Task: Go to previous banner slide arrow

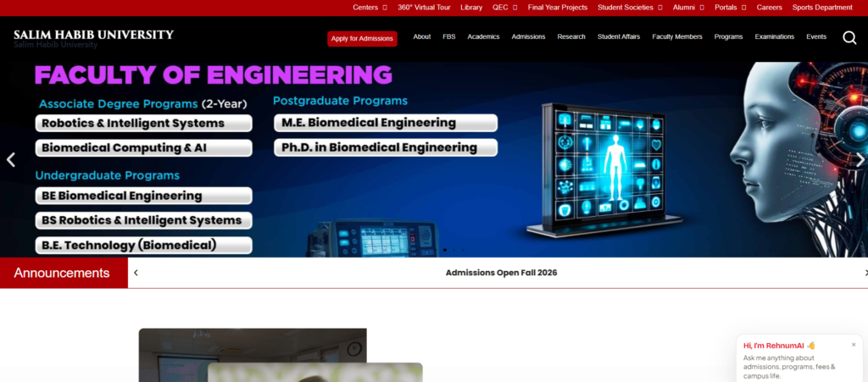Action: (x=10, y=160)
